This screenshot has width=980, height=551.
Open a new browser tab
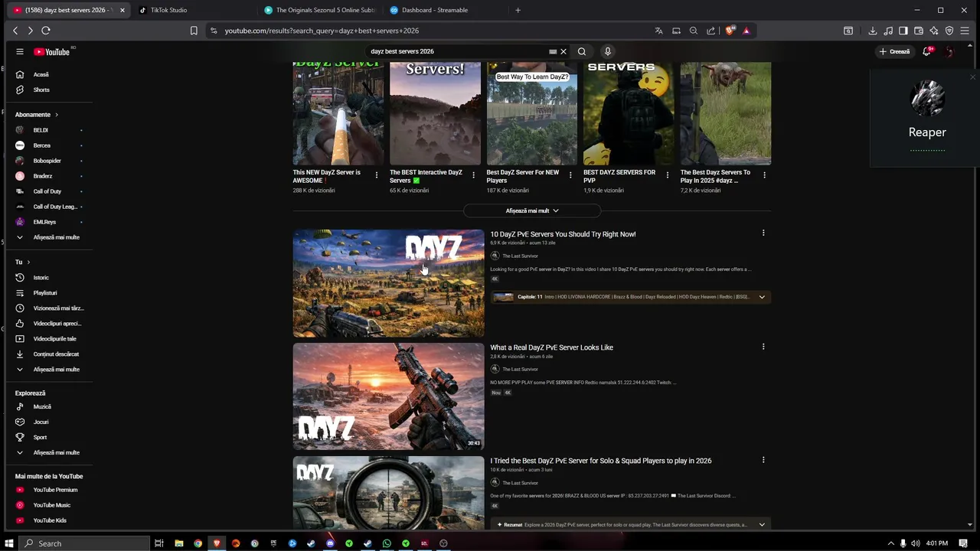click(518, 10)
